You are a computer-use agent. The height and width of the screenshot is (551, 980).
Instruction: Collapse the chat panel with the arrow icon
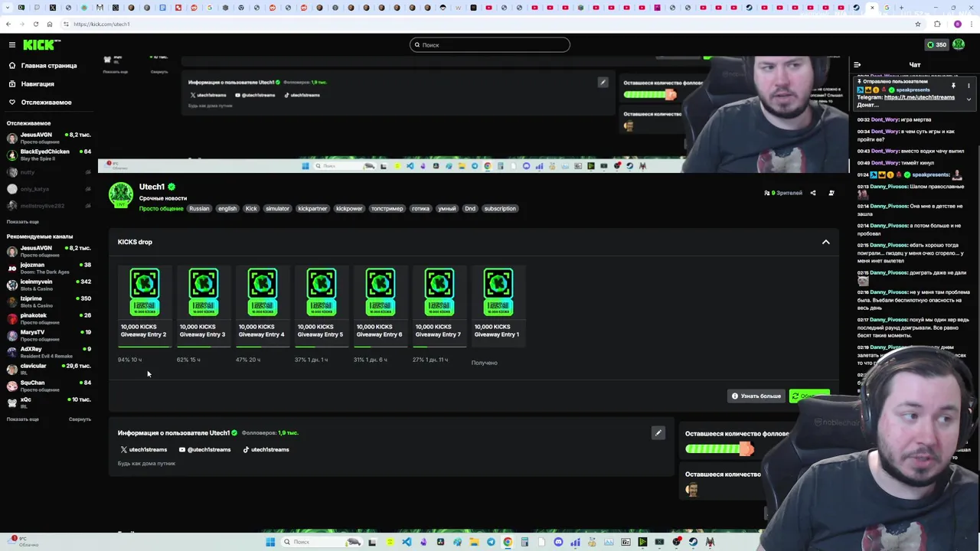click(857, 65)
